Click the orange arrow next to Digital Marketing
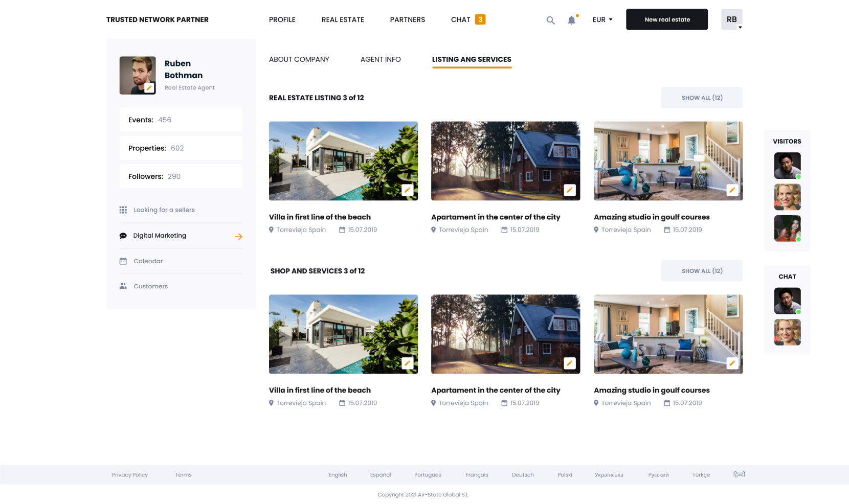 238,236
